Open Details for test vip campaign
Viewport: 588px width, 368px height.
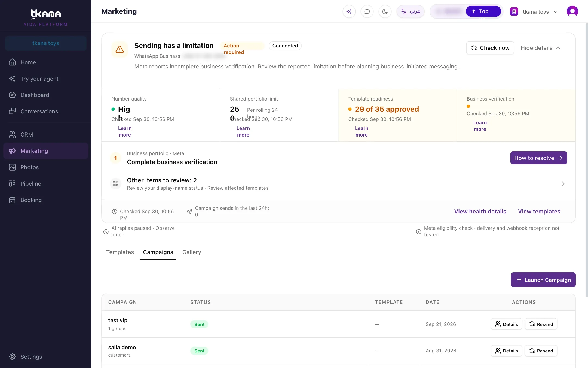click(506, 324)
